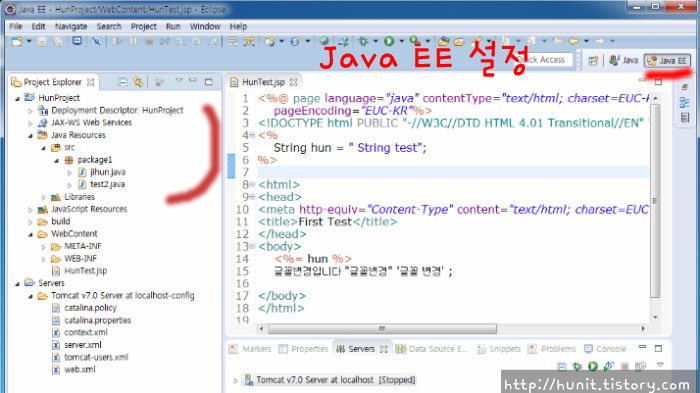
Task: Toggle code folding at line 9 head
Action: 252,196
